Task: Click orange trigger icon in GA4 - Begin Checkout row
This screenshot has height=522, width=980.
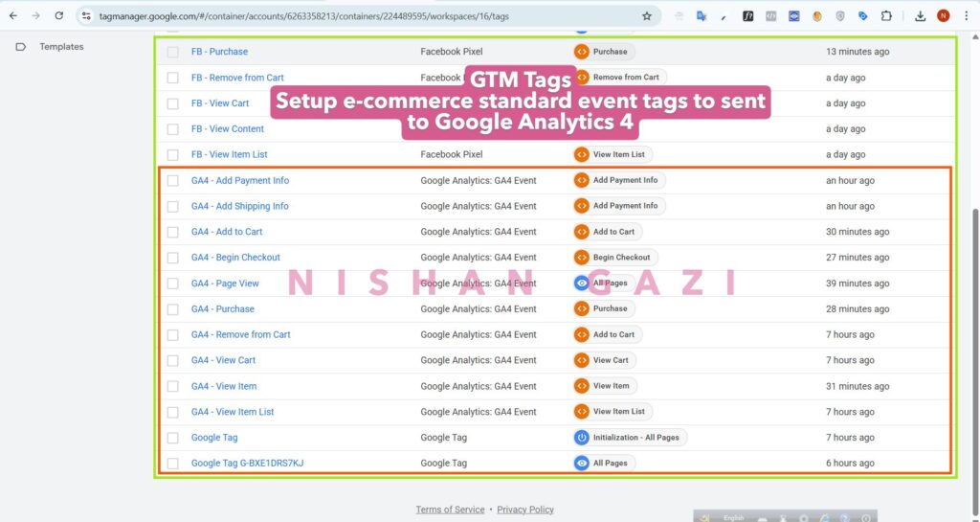Action: coord(581,257)
